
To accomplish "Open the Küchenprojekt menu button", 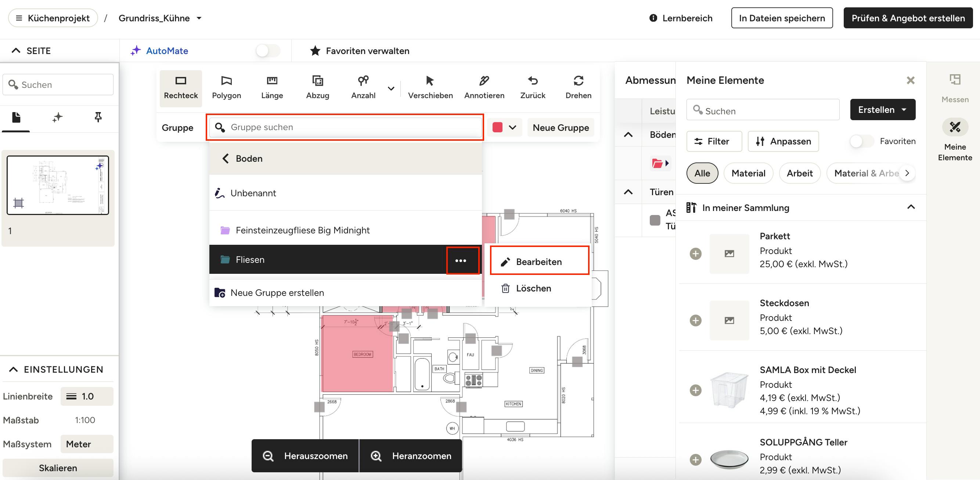I will 53,18.
